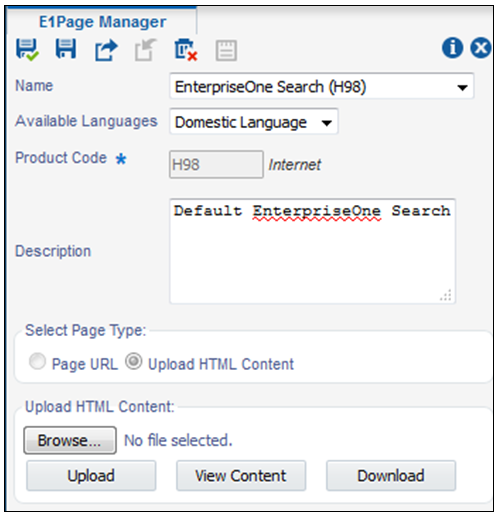The height and width of the screenshot is (516, 499).
Task: Click the Save floppy disk icon
Action: click(66, 49)
